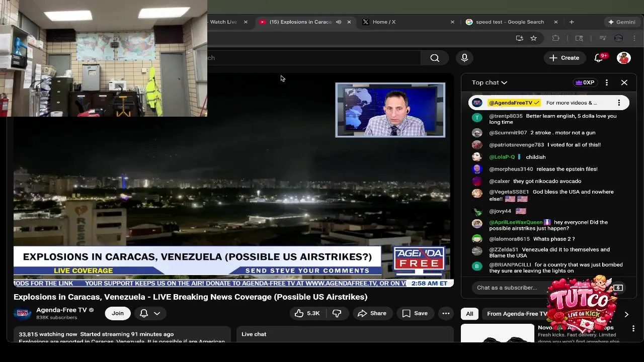
Task: Like the video with thumbs up
Action: click(x=307, y=313)
